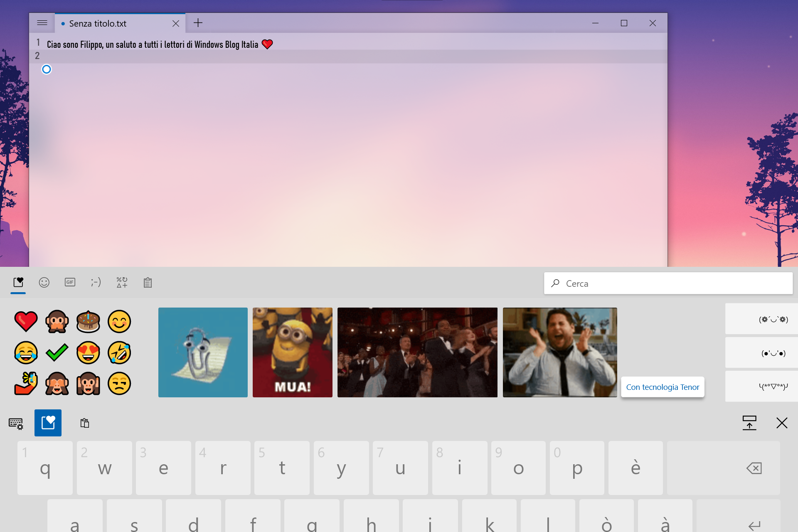Open the kaomoji ;-) tab
The width and height of the screenshot is (798, 532).
pos(96,283)
